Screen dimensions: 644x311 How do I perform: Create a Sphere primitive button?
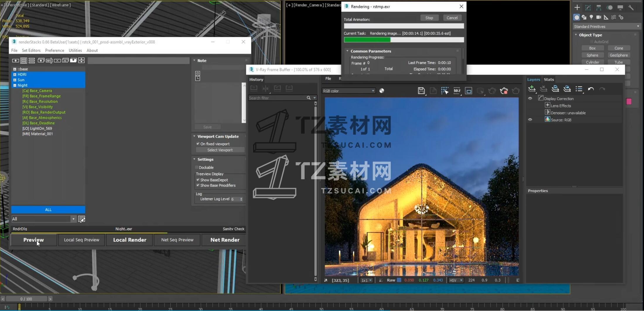click(x=592, y=55)
